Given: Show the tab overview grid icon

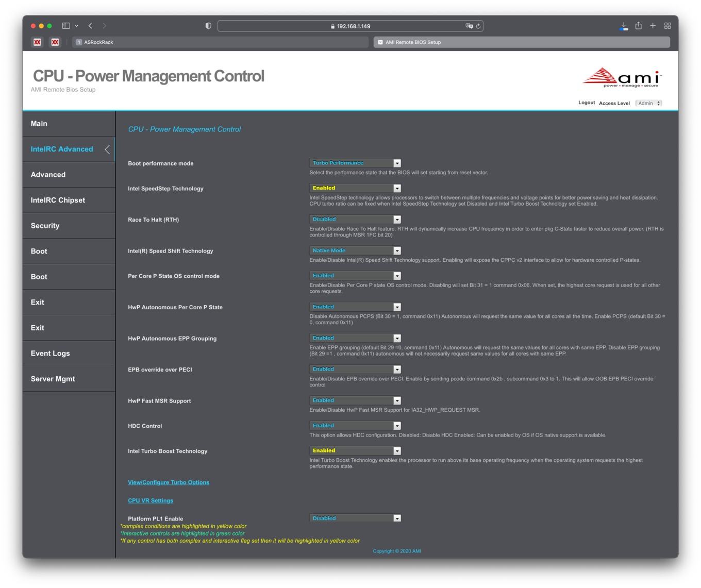Looking at the screenshot, I should point(667,26).
